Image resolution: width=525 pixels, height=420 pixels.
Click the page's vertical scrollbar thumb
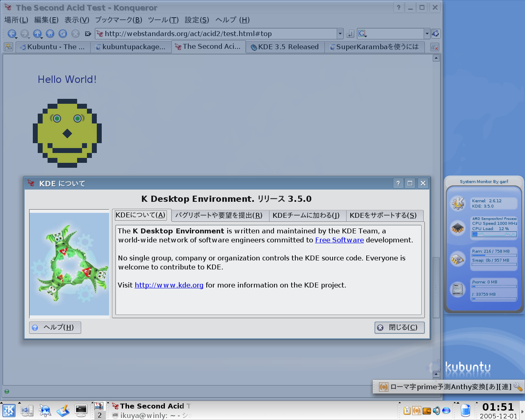[x=436, y=287]
